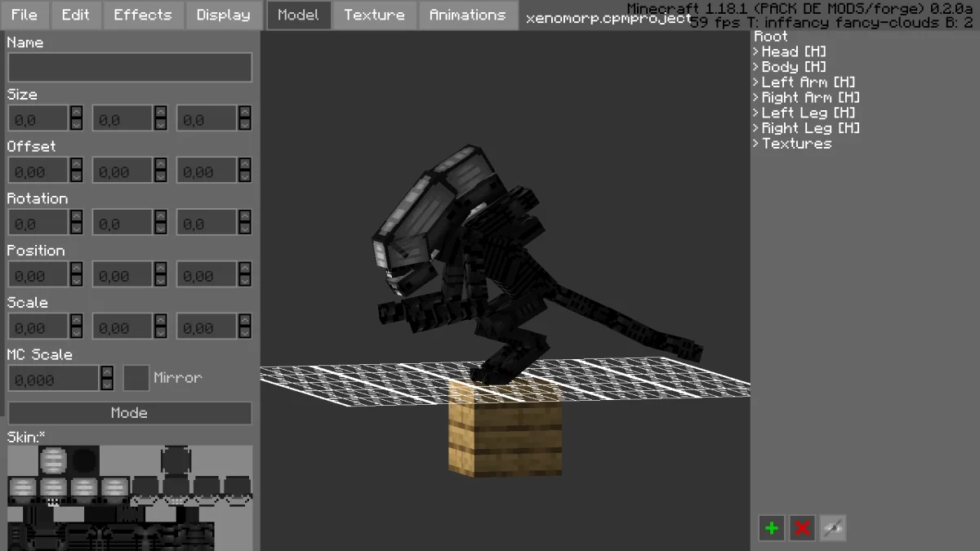Decrease third Rotation value with down arrow
Viewport: 980px width, 551px height.
[x=245, y=229]
